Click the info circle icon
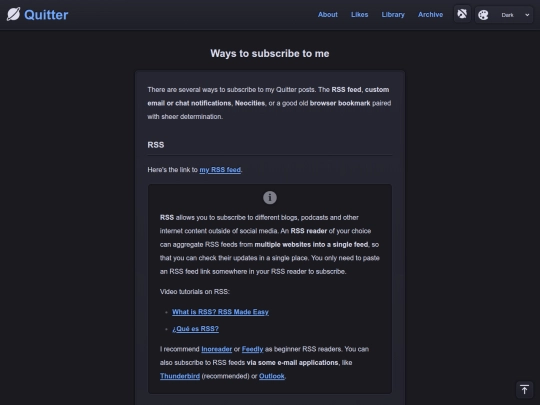The height and width of the screenshot is (405, 540). 270,198
